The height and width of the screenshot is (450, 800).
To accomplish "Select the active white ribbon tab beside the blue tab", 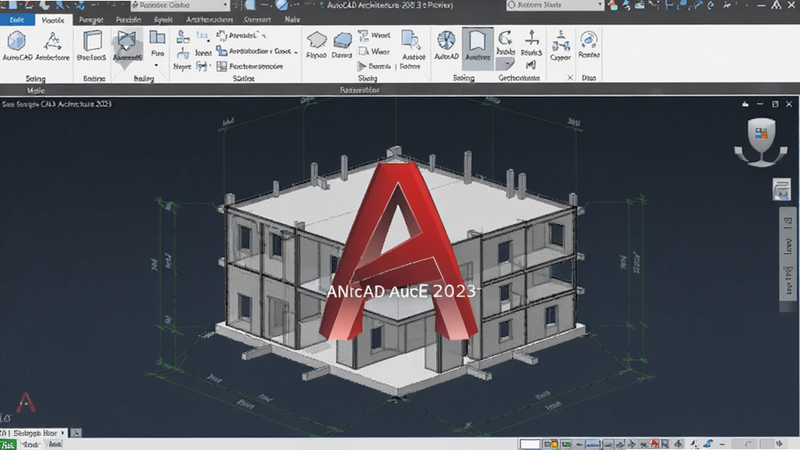I will tap(53, 20).
